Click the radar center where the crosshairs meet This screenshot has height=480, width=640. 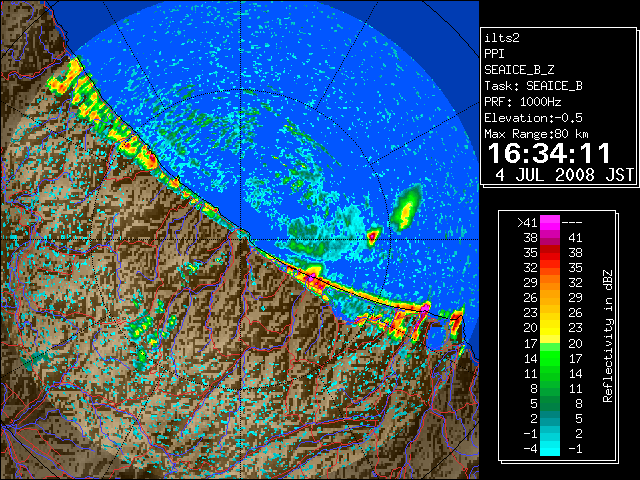(241, 239)
